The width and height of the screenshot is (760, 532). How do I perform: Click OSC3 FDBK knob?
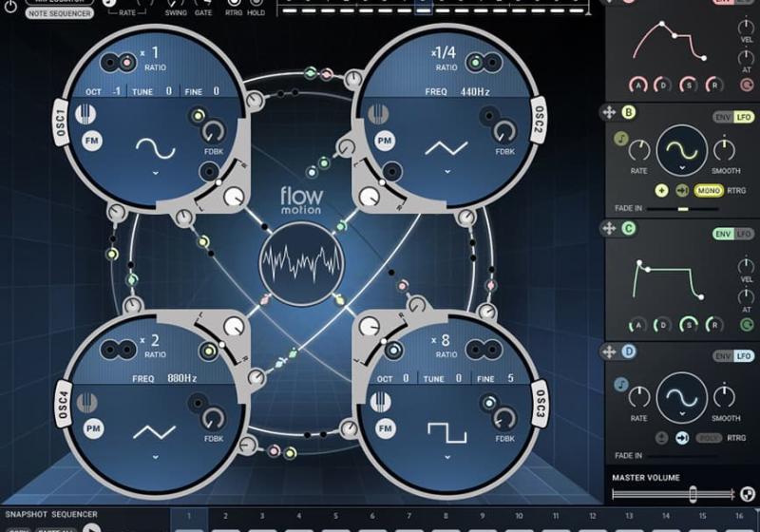pyautogui.click(x=504, y=419)
